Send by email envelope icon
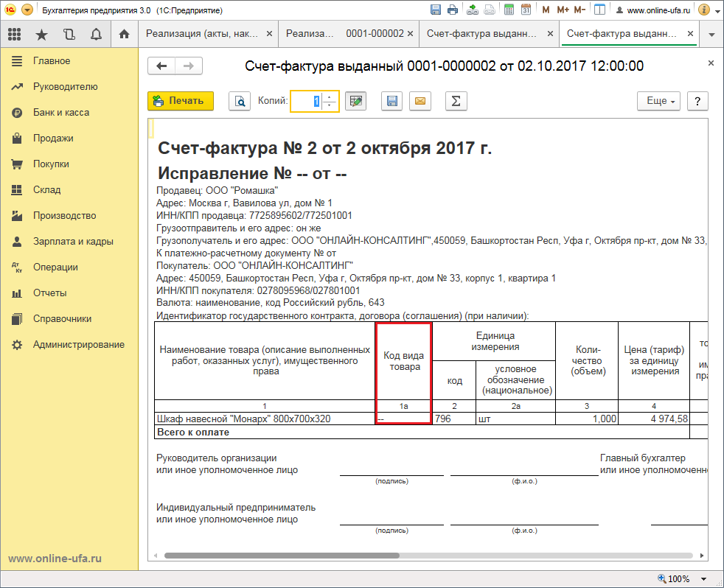This screenshot has width=724, height=588. [420, 101]
